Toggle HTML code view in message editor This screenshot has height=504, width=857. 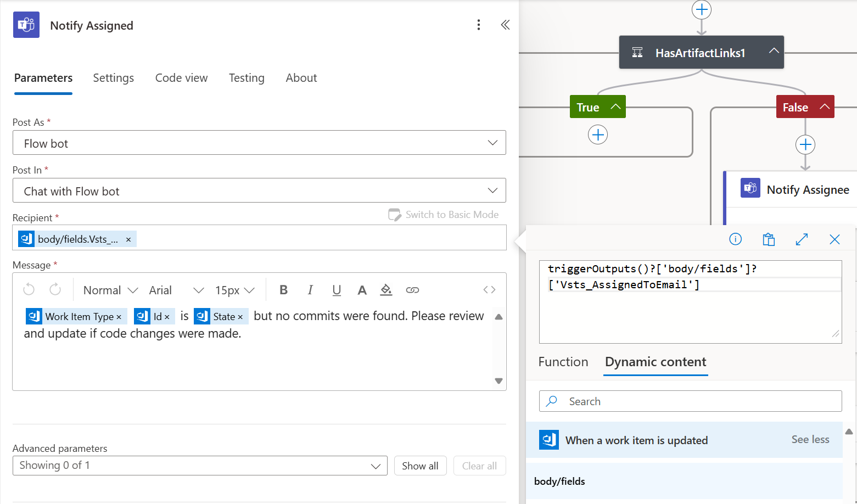click(x=489, y=290)
